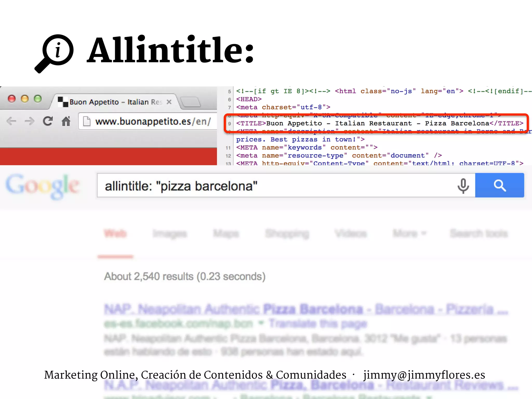Screen dimensions: 532x399
Task: Click Translate this page link
Action: 318,324
